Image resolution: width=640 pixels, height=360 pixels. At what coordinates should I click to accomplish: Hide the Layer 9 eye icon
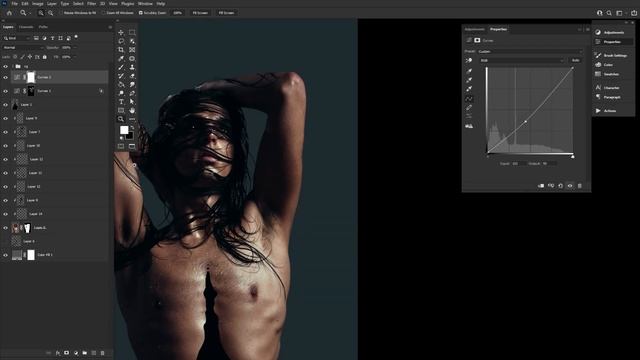[x=5, y=118]
